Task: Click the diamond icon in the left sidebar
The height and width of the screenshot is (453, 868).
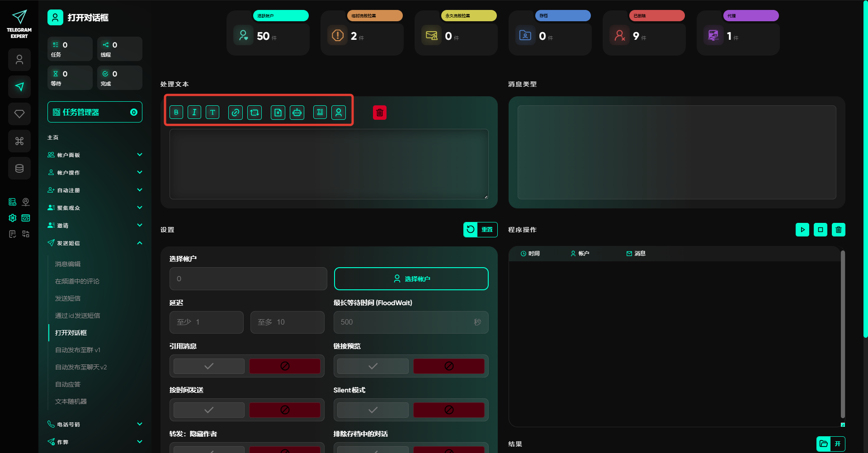Action: 19,114
